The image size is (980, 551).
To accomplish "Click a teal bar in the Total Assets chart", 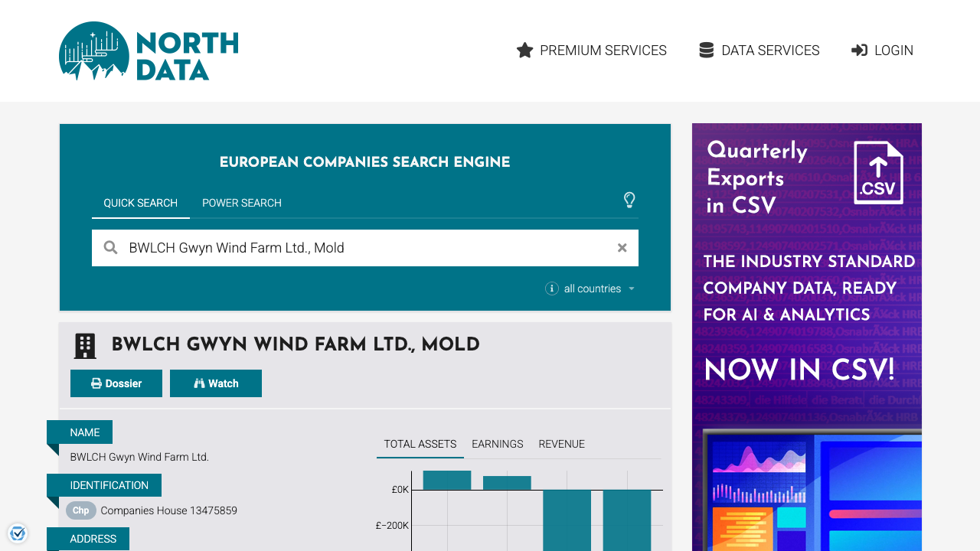I will pyautogui.click(x=446, y=478).
